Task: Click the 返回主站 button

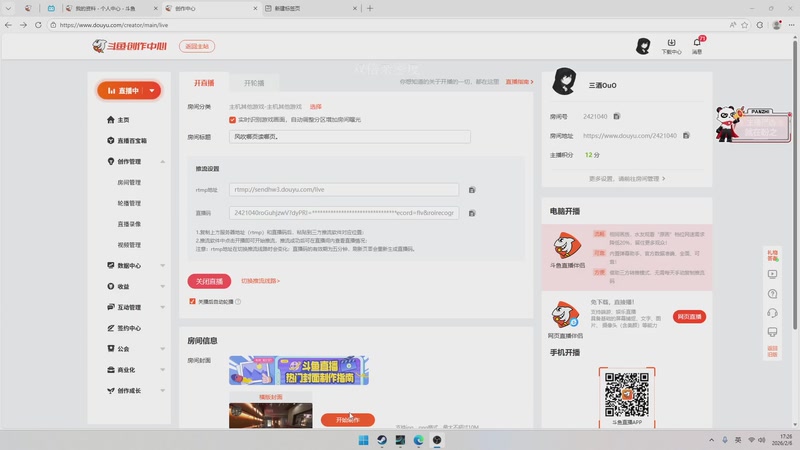Action: point(197,46)
